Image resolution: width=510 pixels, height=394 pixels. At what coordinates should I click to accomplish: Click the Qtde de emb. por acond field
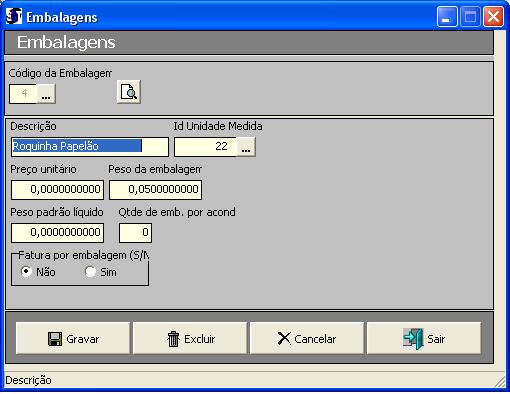tap(135, 233)
